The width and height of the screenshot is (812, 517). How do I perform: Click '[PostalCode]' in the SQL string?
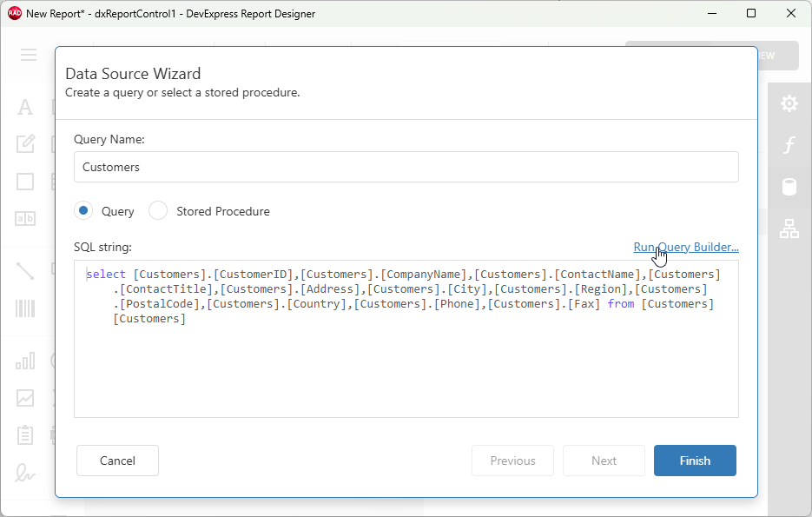click(x=160, y=303)
